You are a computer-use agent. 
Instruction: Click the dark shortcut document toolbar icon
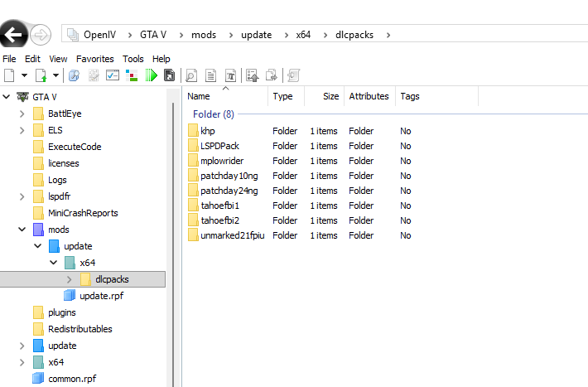(x=170, y=75)
